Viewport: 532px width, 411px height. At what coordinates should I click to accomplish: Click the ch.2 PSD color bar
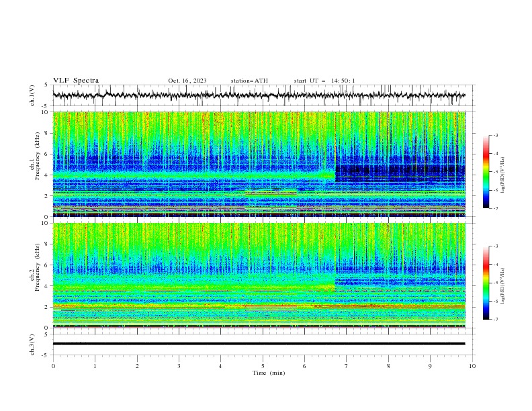(x=486, y=283)
